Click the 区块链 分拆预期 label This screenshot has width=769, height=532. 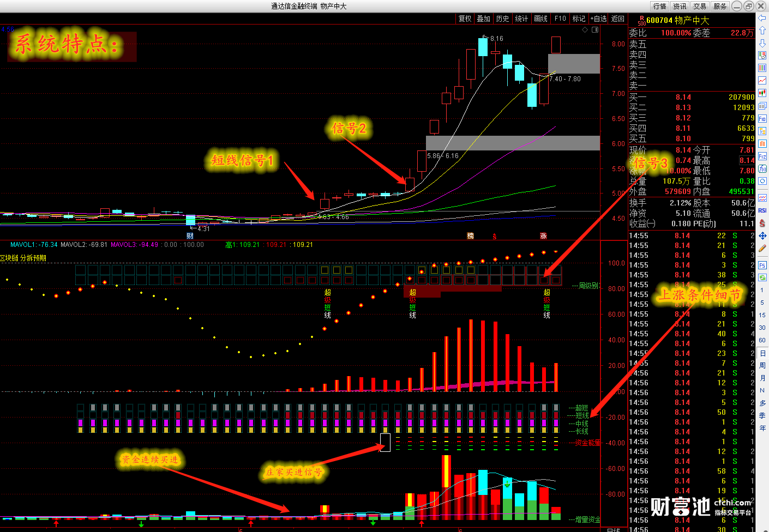(x=23, y=258)
